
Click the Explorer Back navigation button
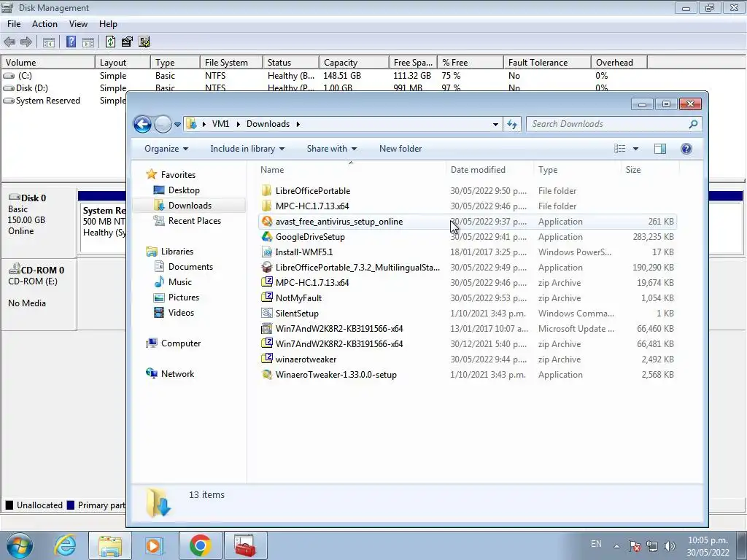click(x=142, y=124)
